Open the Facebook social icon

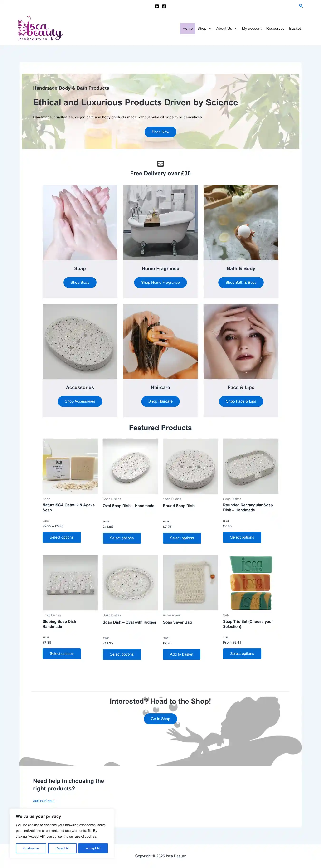coord(157,6)
